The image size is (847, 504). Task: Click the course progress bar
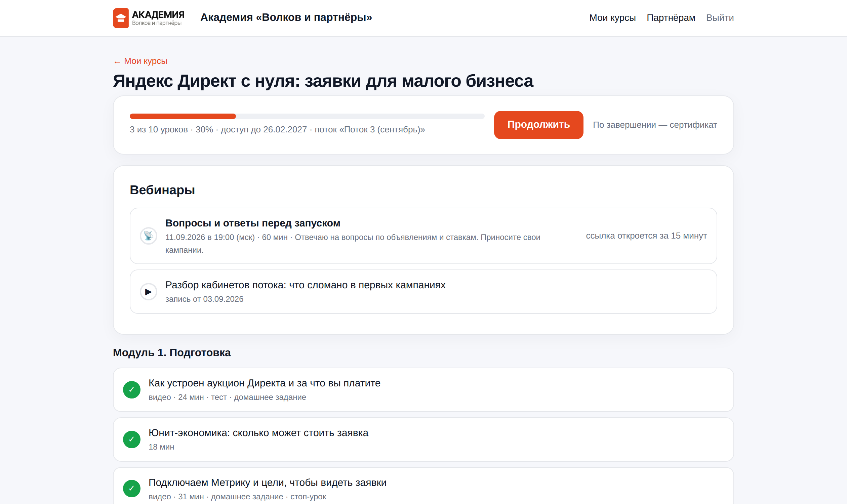click(307, 116)
